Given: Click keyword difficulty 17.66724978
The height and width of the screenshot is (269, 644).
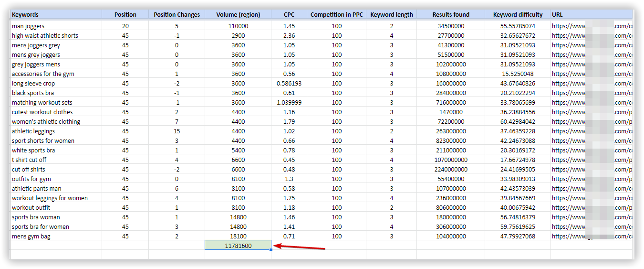Looking at the screenshot, I should 518,160.
